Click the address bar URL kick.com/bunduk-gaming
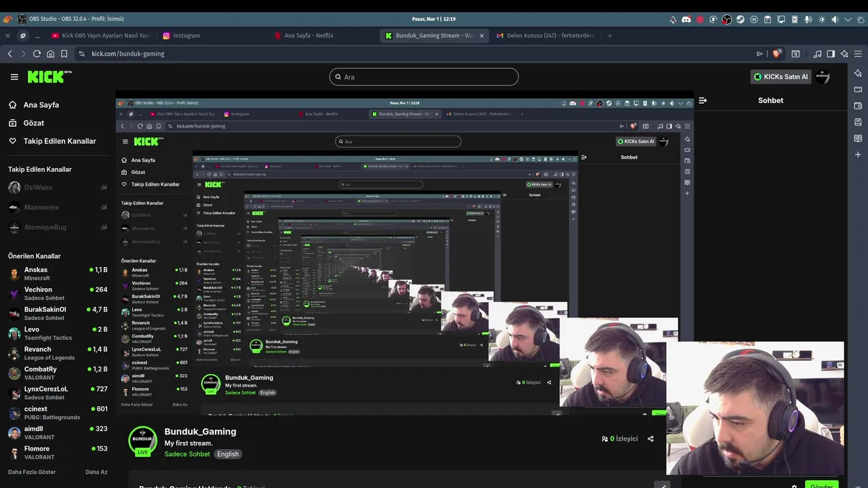 click(128, 54)
